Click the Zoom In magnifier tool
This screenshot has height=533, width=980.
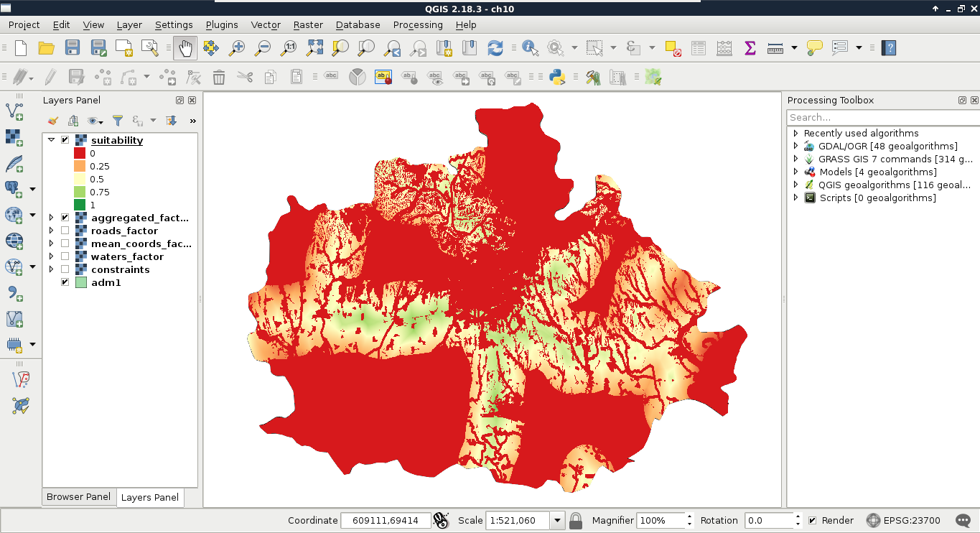click(237, 48)
